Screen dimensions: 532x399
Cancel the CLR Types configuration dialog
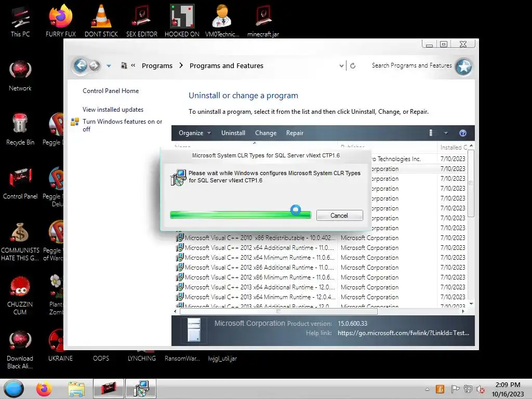point(339,216)
